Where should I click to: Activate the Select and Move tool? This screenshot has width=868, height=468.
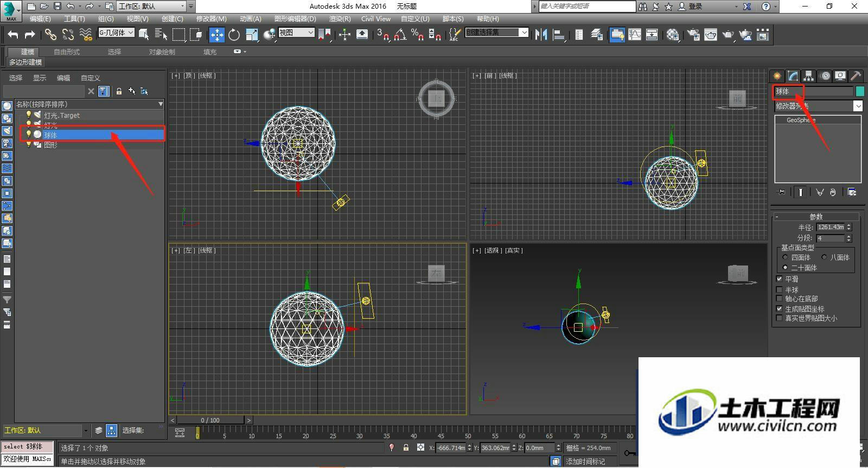pos(216,35)
